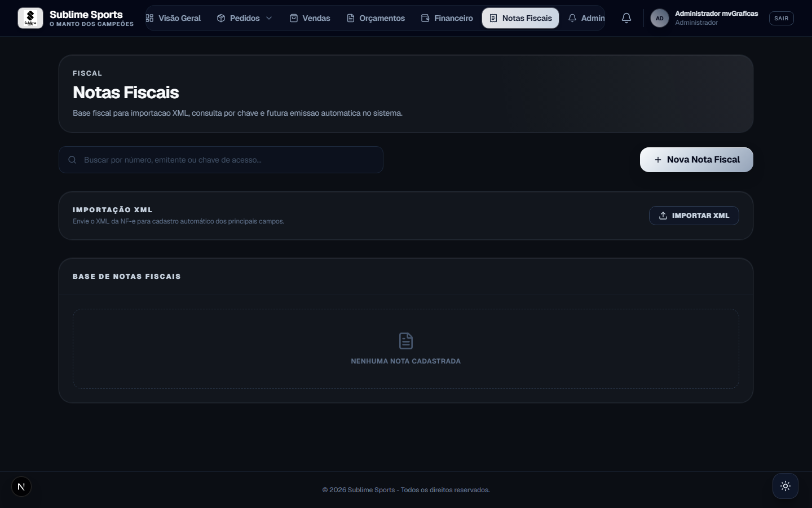The width and height of the screenshot is (812, 508).
Task: Switch to Financeiro section
Action: tap(447, 18)
